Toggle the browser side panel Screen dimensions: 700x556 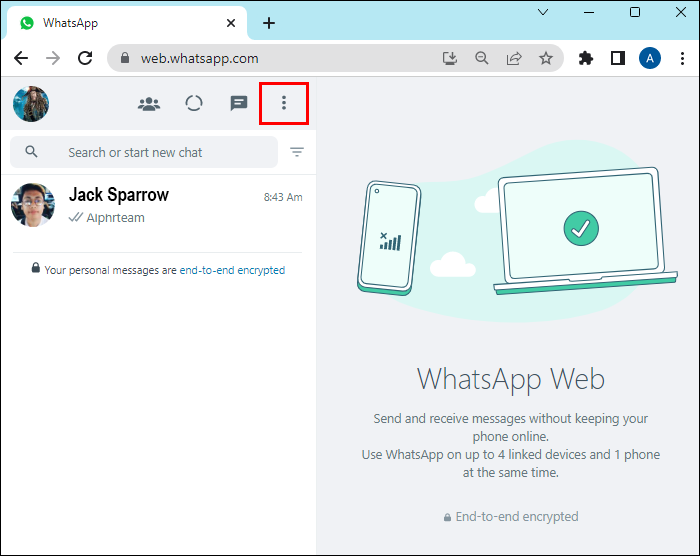618,58
